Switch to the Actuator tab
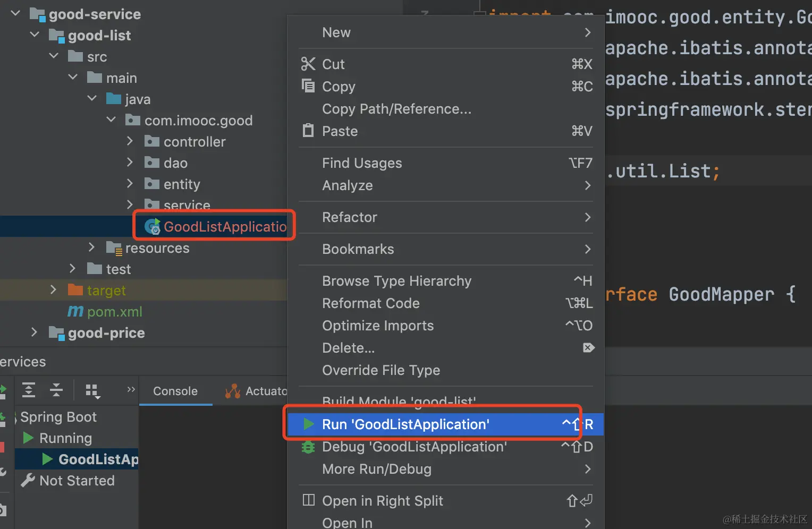Image resolution: width=812 pixels, height=529 pixels. click(256, 391)
